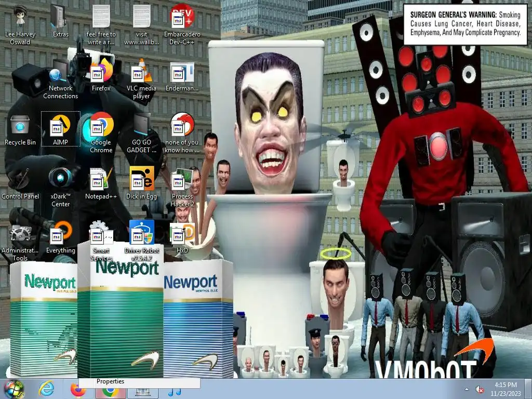The width and height of the screenshot is (532, 399).
Task: Click the music notes taskbar icon
Action: click(x=175, y=393)
